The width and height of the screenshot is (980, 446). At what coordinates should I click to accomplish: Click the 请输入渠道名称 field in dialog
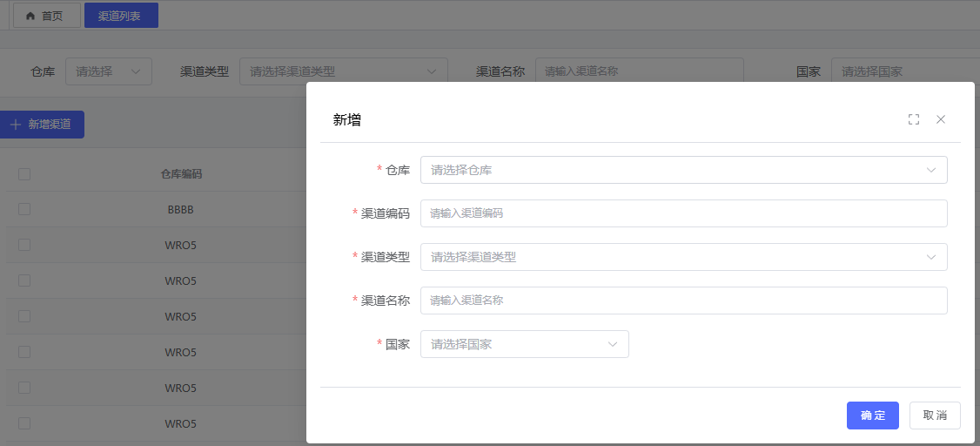683,301
